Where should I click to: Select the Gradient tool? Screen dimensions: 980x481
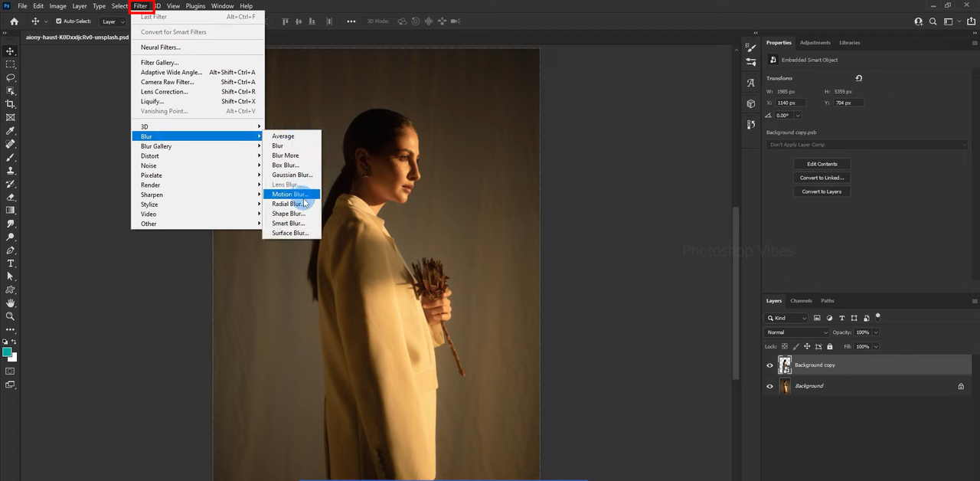click(x=10, y=210)
